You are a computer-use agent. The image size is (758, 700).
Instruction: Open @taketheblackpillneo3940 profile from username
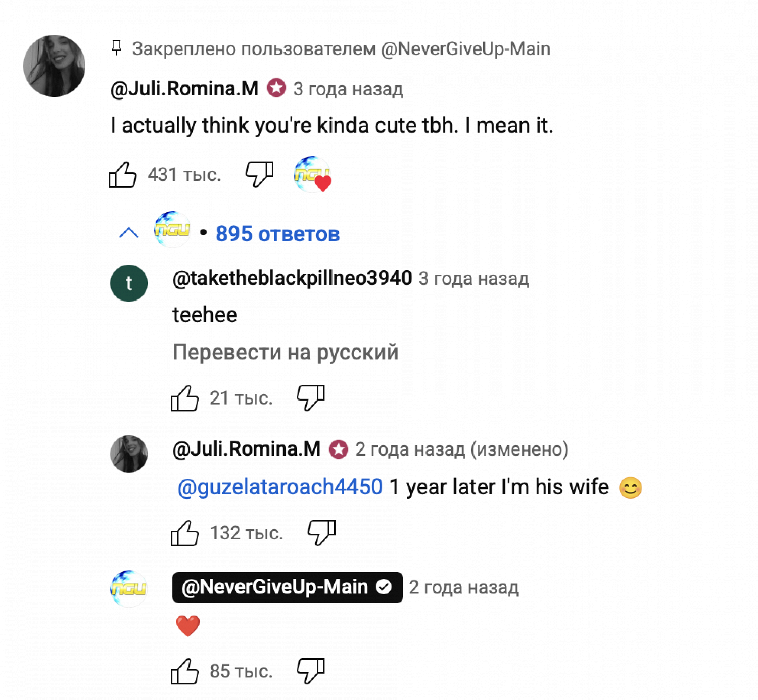coord(292,278)
